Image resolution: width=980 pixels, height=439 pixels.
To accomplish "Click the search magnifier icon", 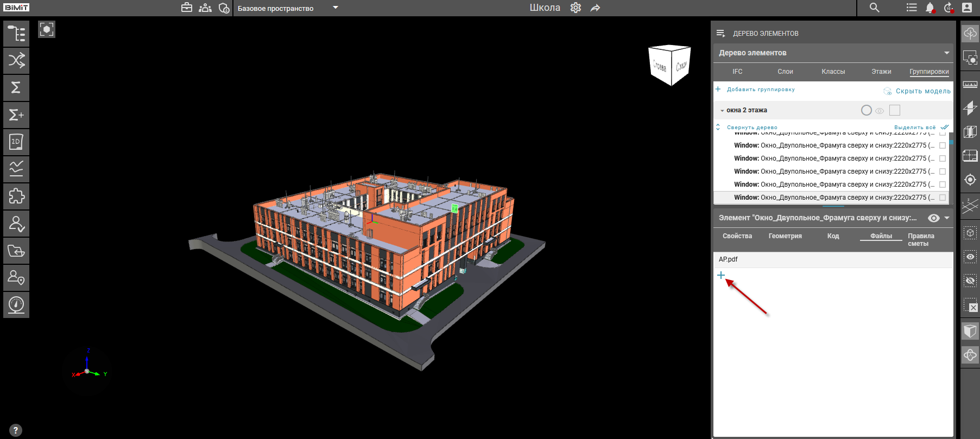I will [x=874, y=8].
